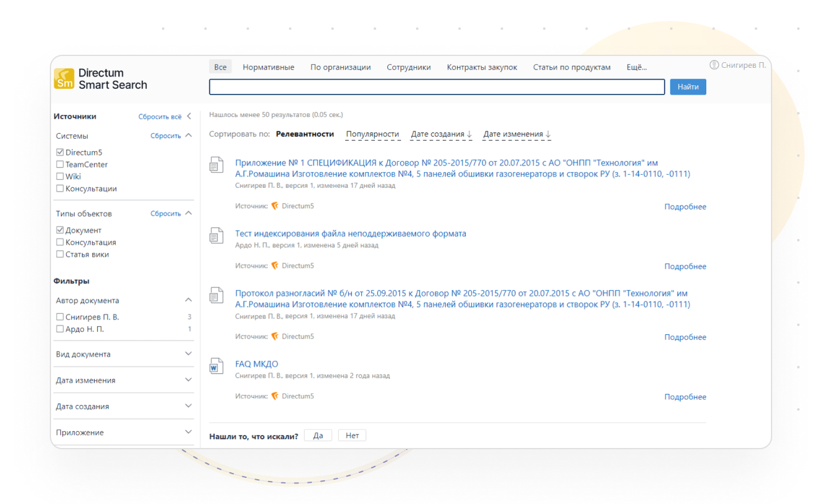Click Сбросить всё to reset all sources
The image size is (822, 504).
160,116
